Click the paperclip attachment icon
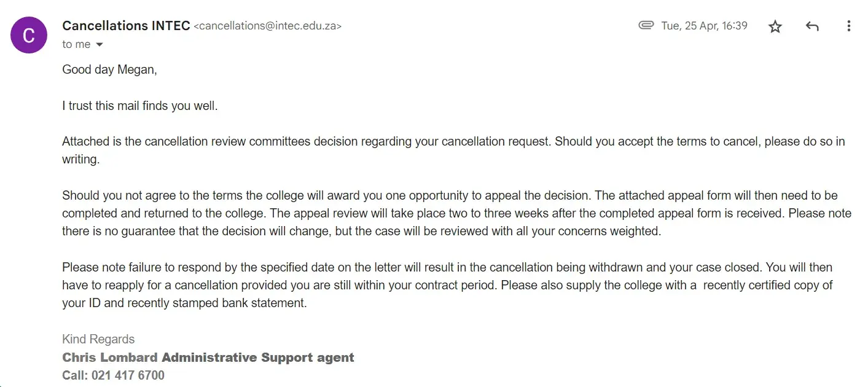This screenshot has width=868, height=387. pyautogui.click(x=646, y=26)
